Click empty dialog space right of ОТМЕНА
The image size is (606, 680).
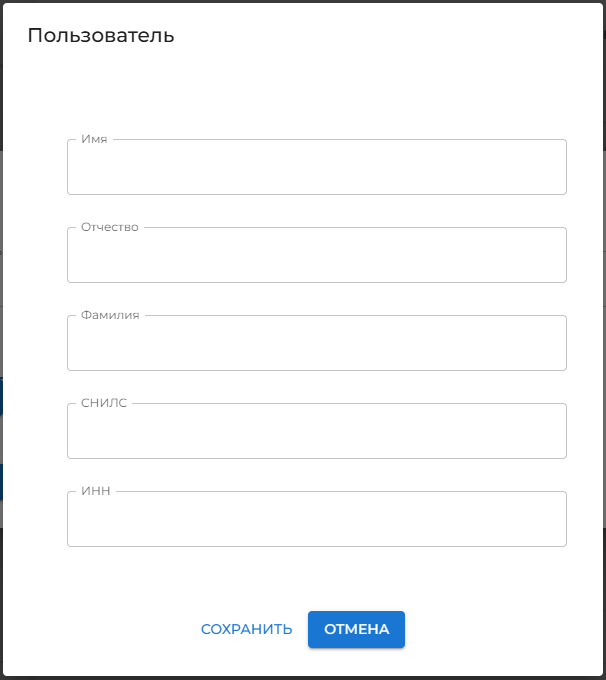click(500, 629)
